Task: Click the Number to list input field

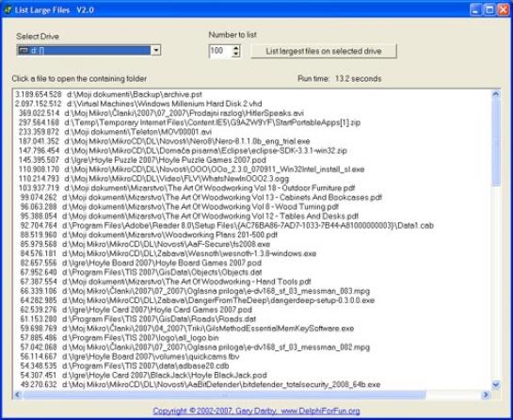Action: point(220,51)
